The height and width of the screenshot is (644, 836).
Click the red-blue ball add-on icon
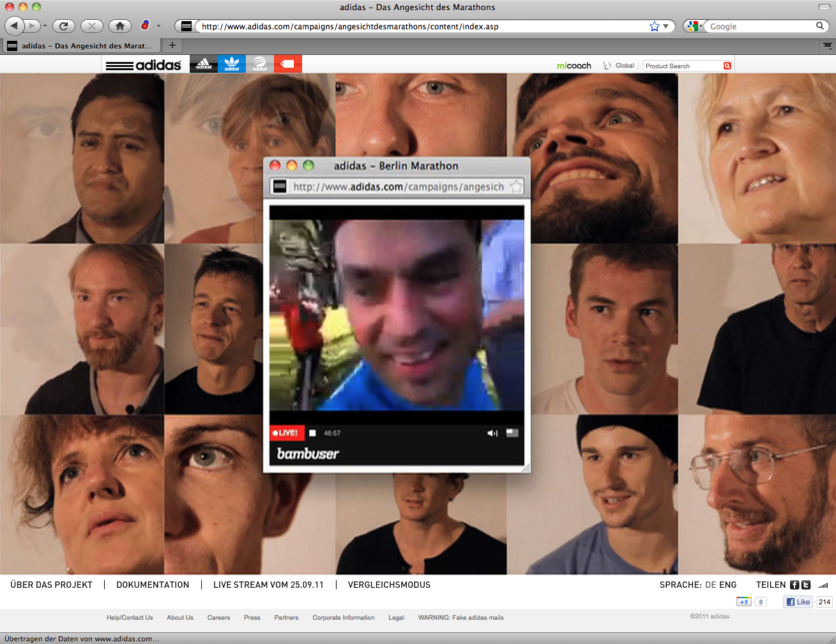point(145,26)
